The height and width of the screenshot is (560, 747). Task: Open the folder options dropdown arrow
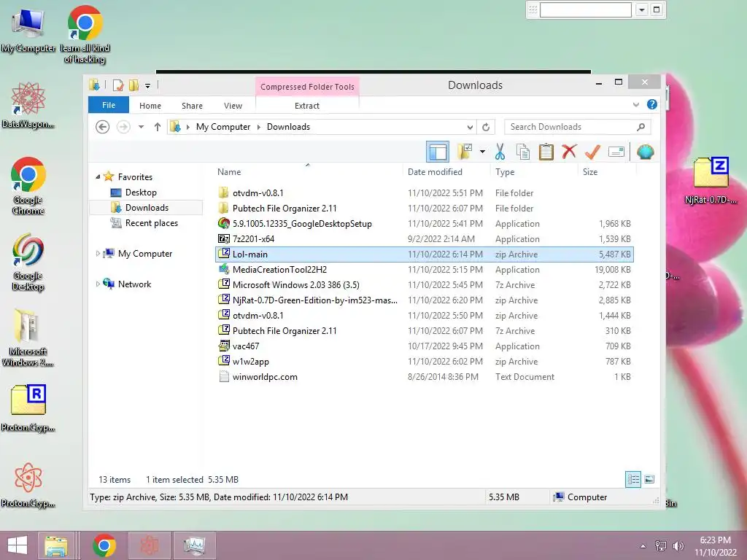[x=482, y=152]
